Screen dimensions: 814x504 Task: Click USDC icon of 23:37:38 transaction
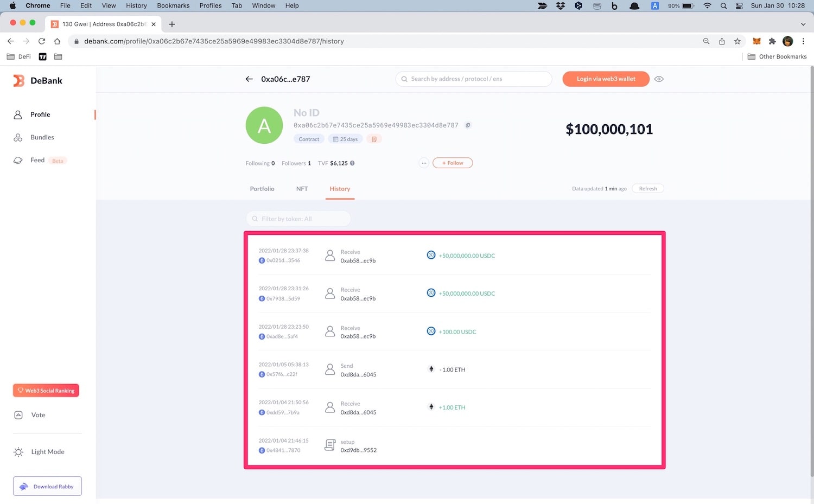(431, 255)
